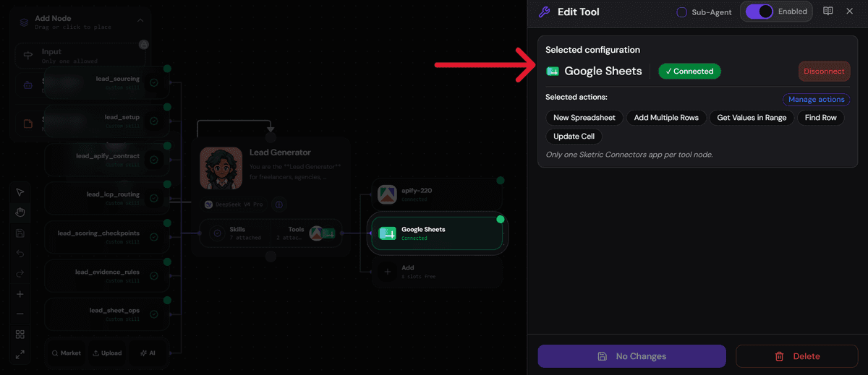Open the Manage actions link
This screenshot has width=868, height=375.
tap(816, 99)
